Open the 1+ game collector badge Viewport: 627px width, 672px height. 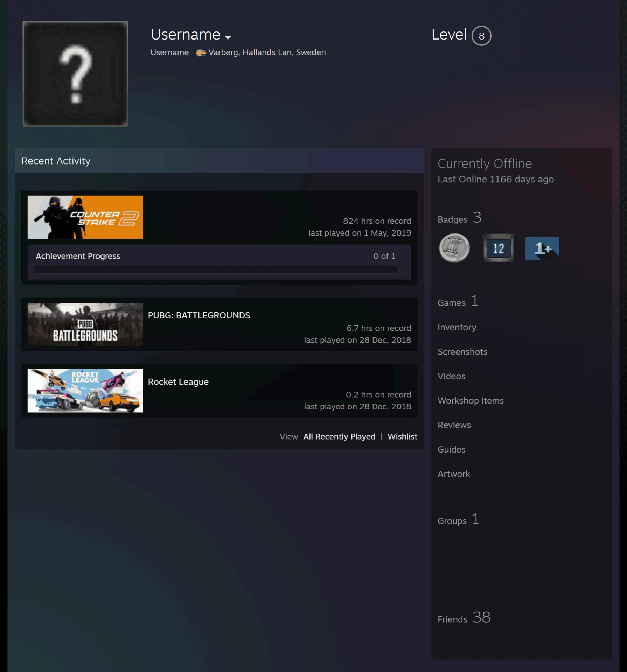(542, 248)
